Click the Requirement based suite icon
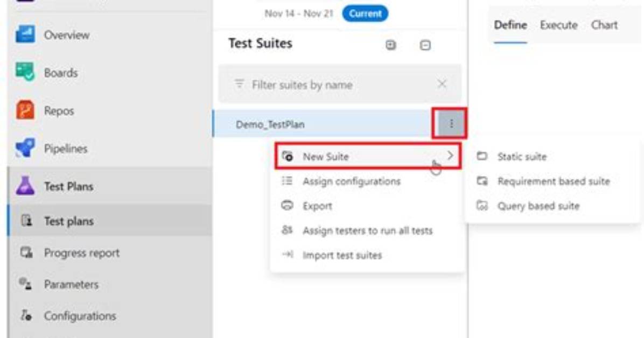 [x=482, y=181]
